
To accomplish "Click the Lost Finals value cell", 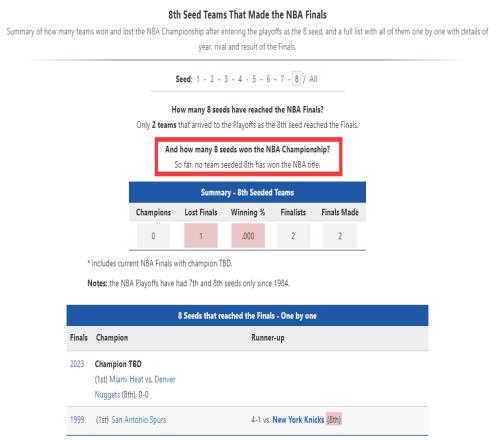I will tap(201, 236).
